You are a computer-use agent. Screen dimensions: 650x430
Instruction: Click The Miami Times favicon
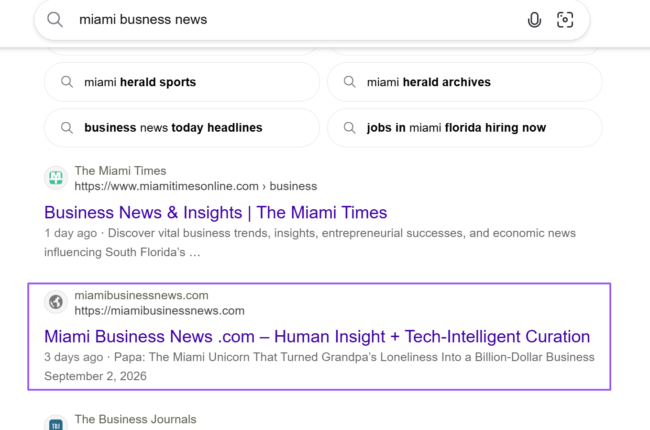pyautogui.click(x=56, y=178)
